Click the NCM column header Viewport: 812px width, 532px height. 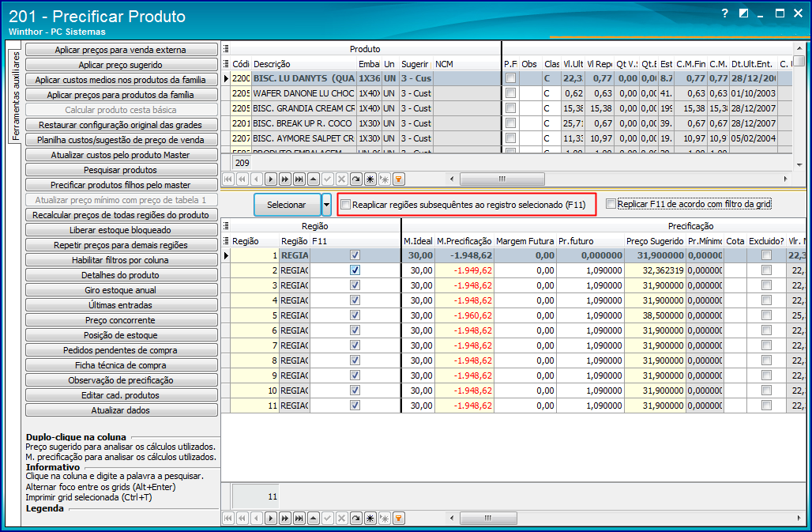pyautogui.click(x=467, y=64)
